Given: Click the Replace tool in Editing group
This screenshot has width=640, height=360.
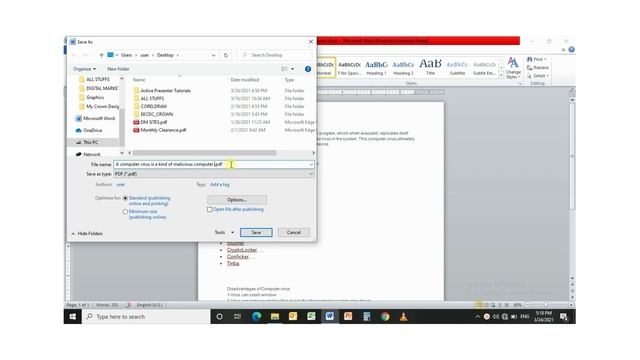Looking at the screenshot, I should pyautogui.click(x=538, y=68).
